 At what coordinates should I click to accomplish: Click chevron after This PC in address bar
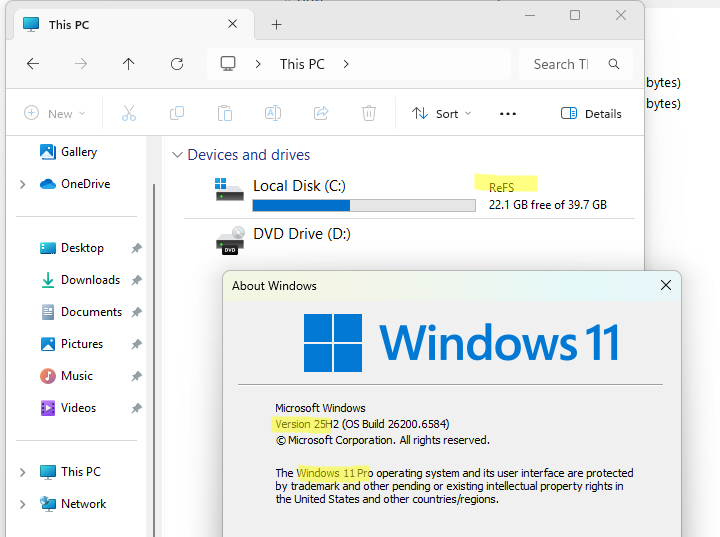coord(346,64)
